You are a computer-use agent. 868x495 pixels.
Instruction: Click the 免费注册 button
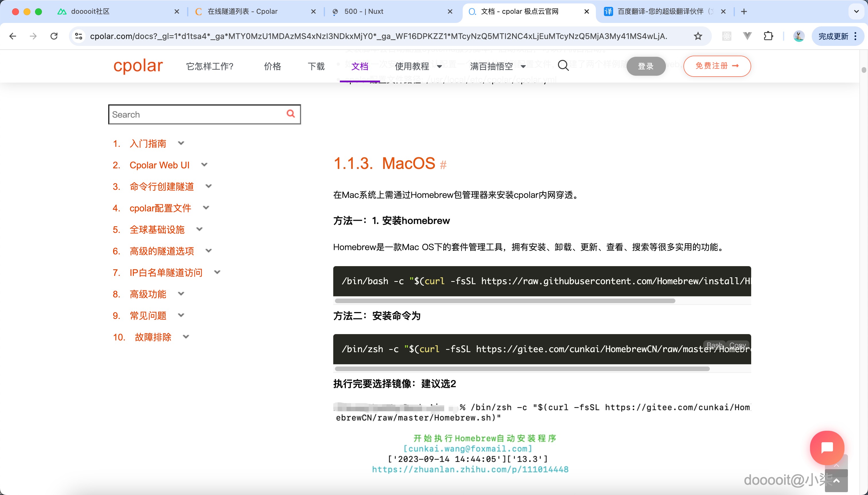pos(717,66)
